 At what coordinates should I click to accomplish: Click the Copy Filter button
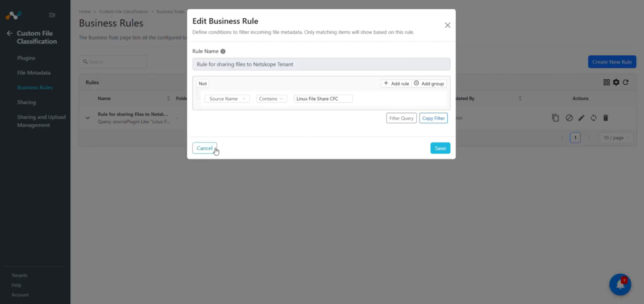[433, 118]
